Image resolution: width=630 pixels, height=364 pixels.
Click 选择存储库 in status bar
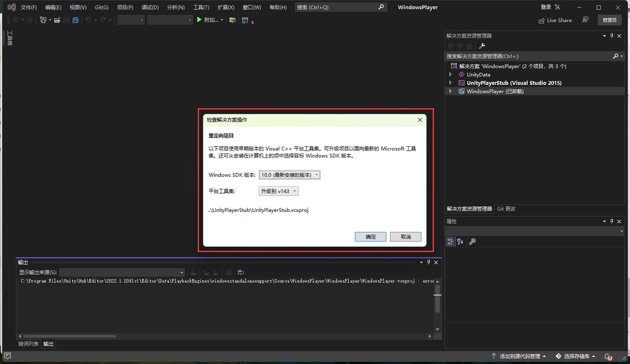pos(576,357)
